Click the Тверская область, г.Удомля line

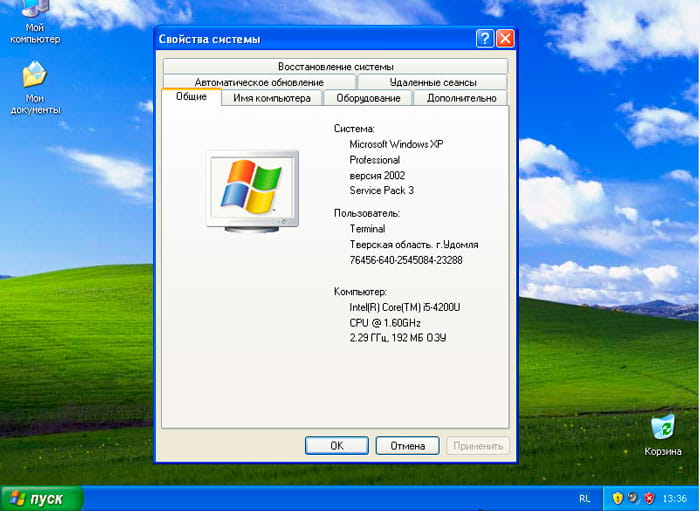pos(413,245)
